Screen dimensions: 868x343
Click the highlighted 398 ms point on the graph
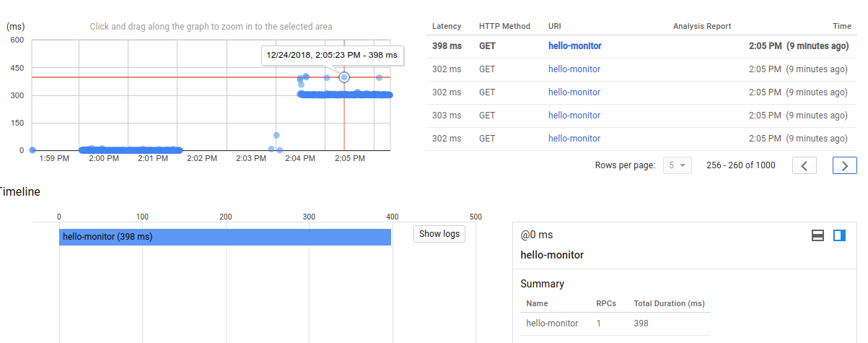344,77
